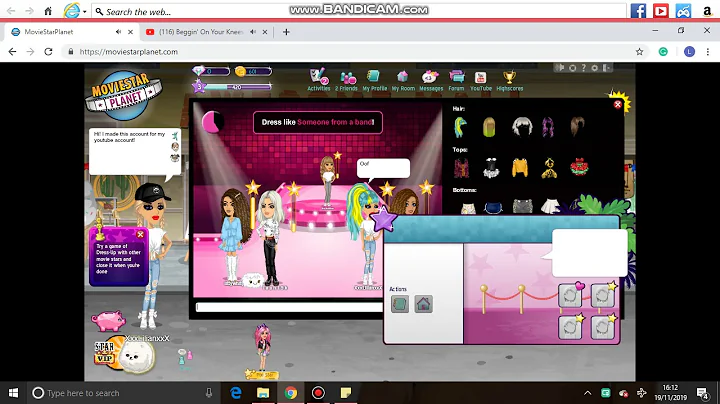Screen dimensions: 720x404
Task: Click the MovieStarPlanet logo
Action: coord(122,95)
